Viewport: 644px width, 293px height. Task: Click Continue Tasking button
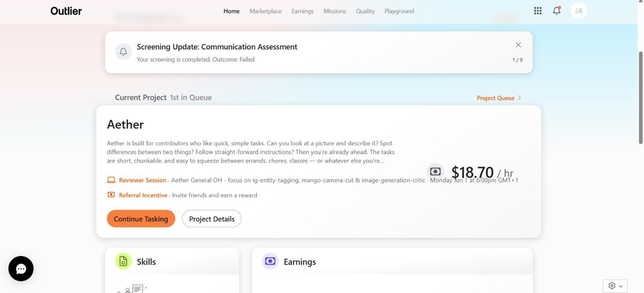[x=141, y=218]
